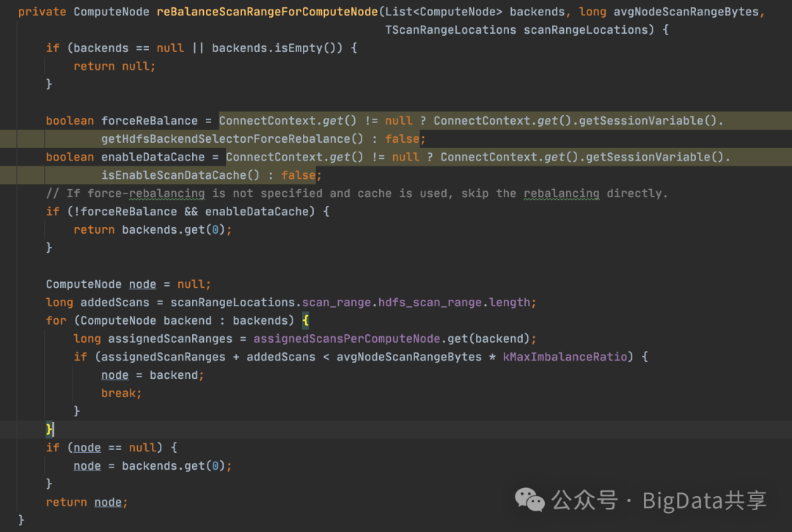Click kMaxImbalanceRatio constant
The width and height of the screenshot is (792, 532).
coord(565,357)
